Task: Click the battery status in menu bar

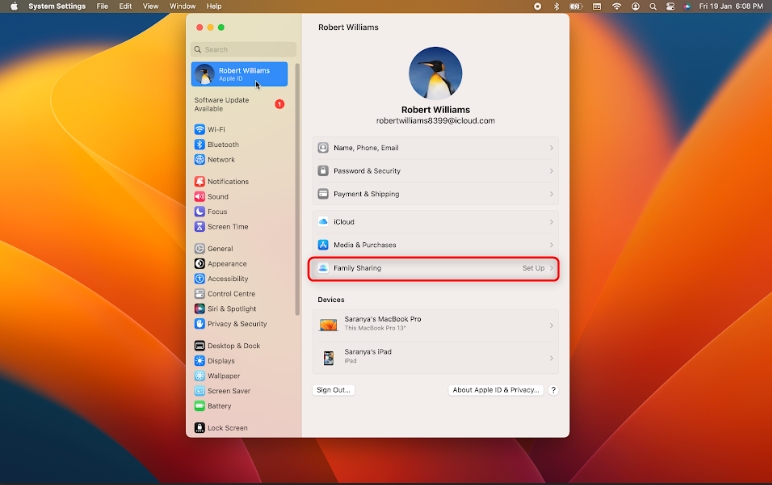Action: [576, 6]
